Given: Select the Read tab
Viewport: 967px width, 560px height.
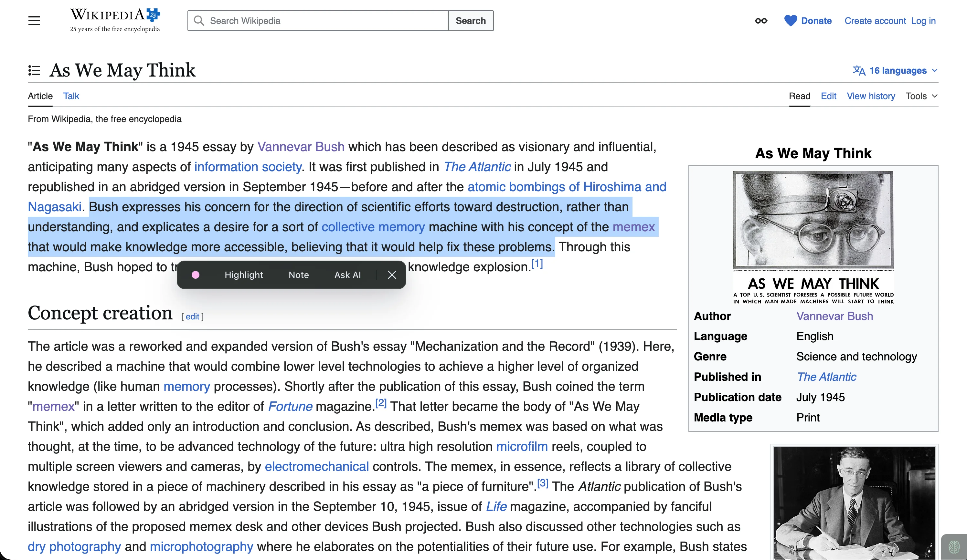Looking at the screenshot, I should (x=799, y=96).
